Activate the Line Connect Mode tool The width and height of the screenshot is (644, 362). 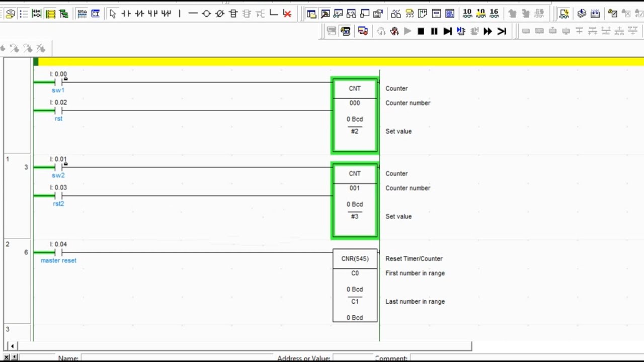pyautogui.click(x=274, y=14)
